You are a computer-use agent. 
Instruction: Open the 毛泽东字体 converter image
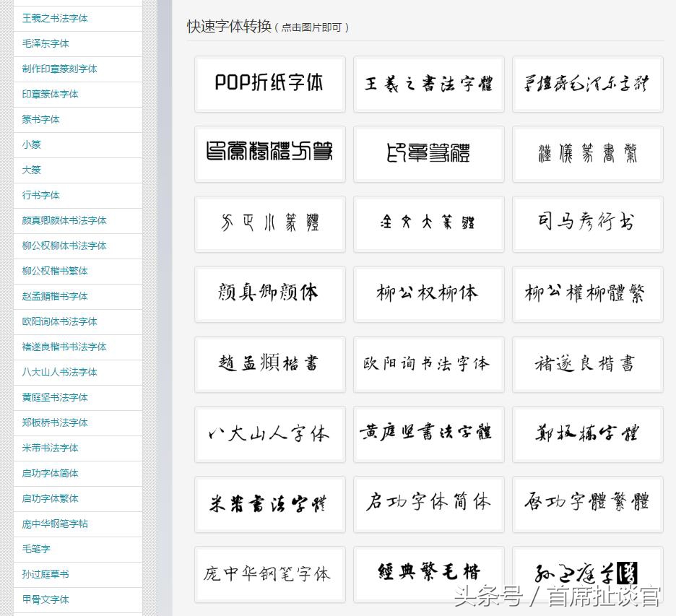coord(587,84)
